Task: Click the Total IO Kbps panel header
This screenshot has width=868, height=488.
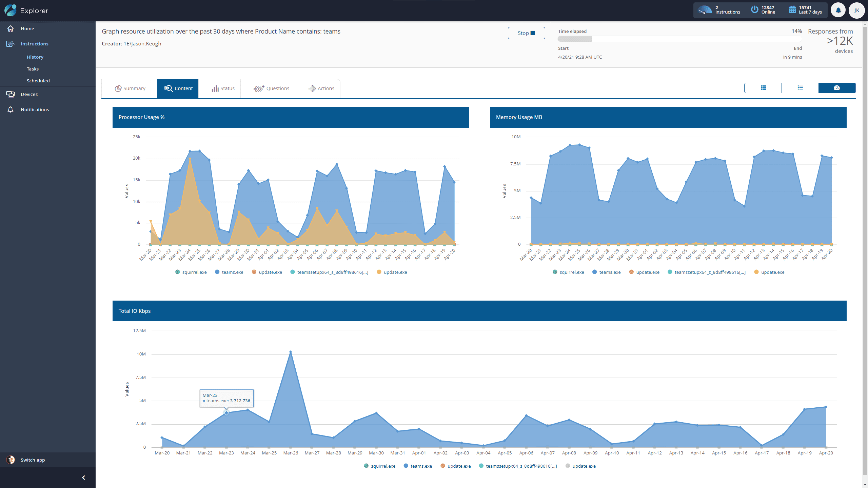Action: [479, 311]
